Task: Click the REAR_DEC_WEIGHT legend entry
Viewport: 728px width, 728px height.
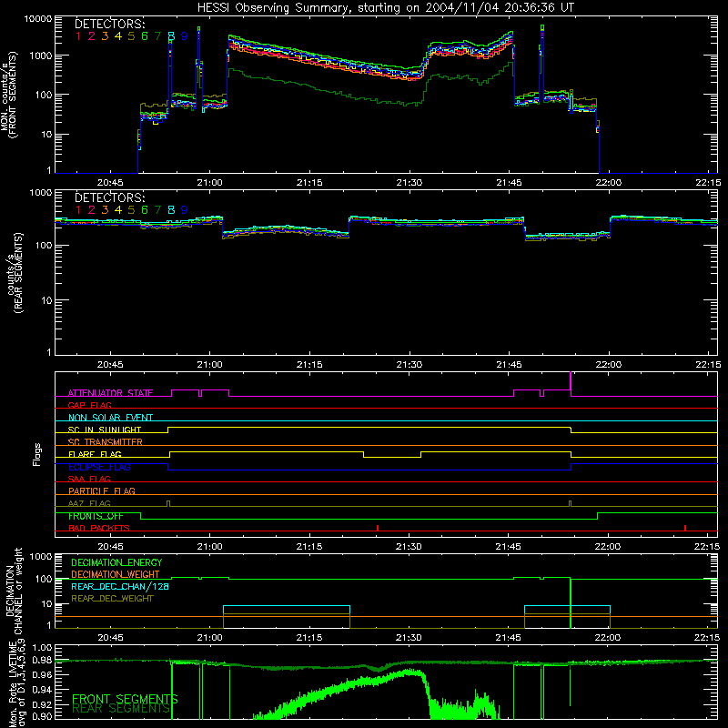Action: 112,599
